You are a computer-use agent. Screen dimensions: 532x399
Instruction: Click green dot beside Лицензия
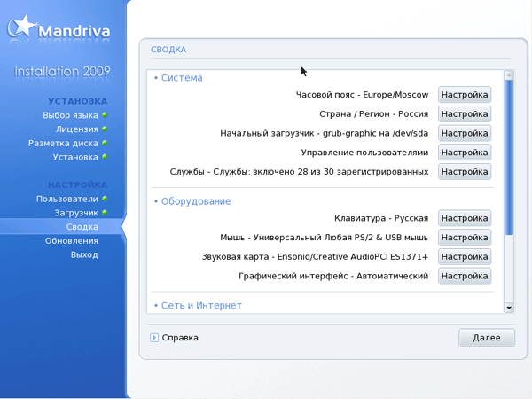point(105,129)
